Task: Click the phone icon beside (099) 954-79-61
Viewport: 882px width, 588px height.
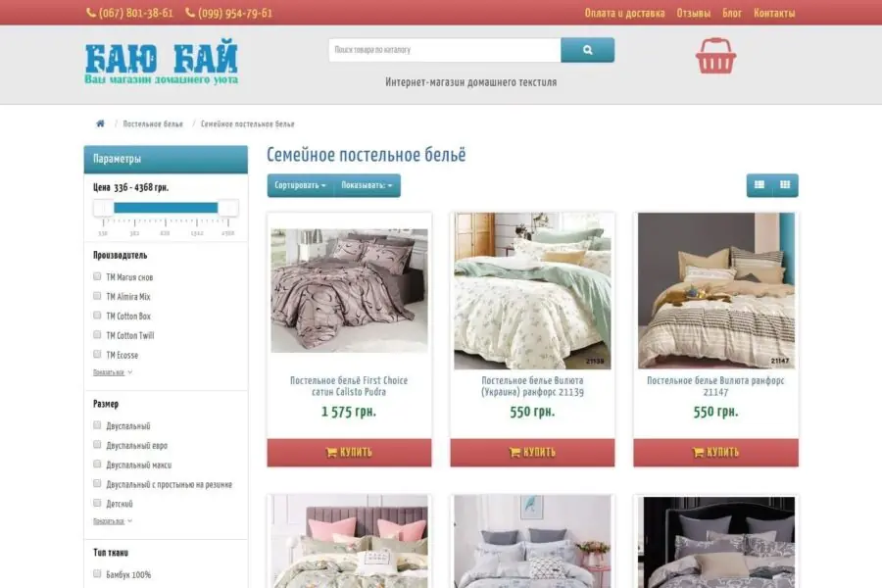Action: (190, 13)
